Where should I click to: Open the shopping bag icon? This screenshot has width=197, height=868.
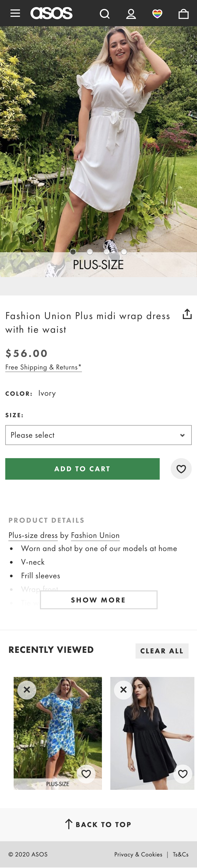click(x=183, y=13)
